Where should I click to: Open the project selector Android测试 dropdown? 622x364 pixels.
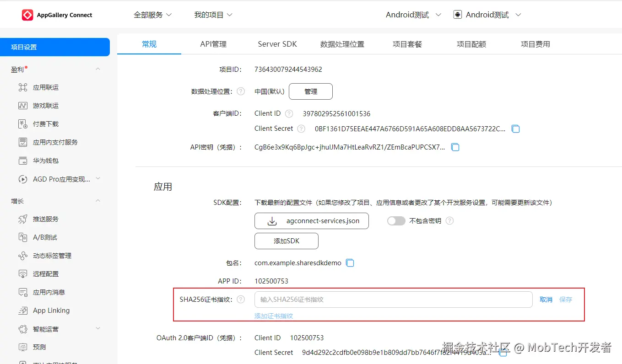pyautogui.click(x=413, y=15)
